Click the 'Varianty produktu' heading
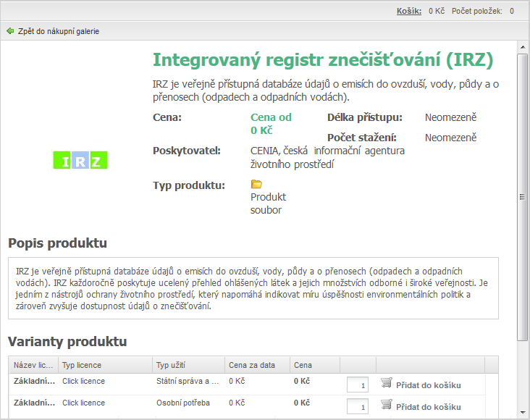 pos(67,342)
